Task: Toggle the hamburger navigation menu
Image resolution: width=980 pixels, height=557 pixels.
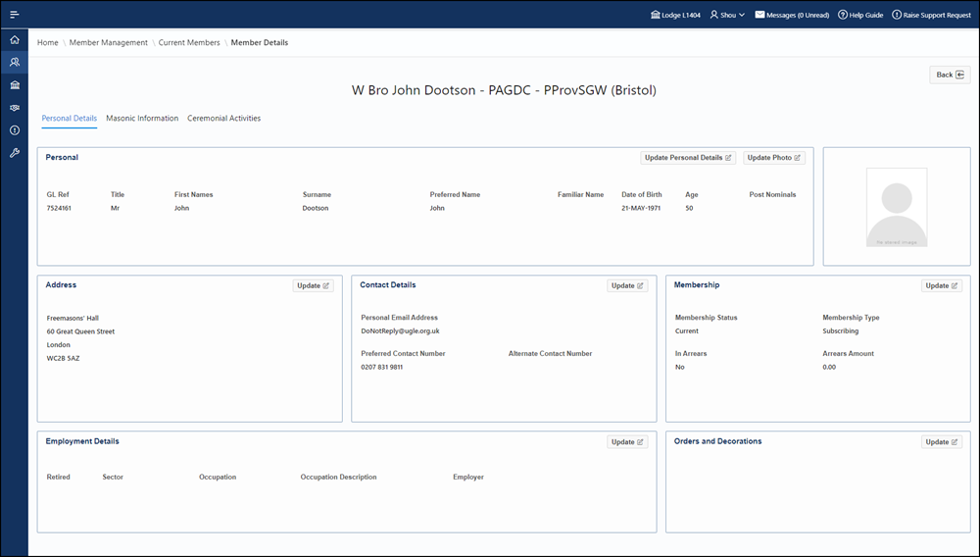Action: tap(15, 15)
